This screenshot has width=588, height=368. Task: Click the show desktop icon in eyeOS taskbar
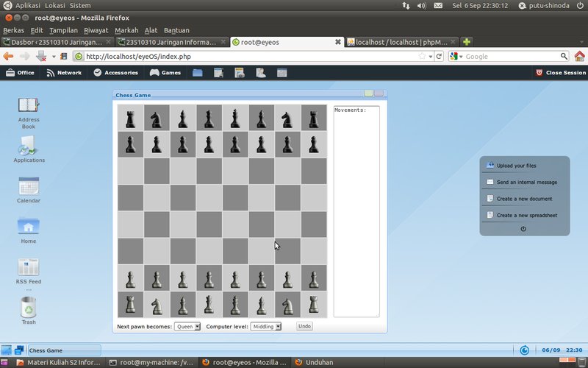point(7,350)
